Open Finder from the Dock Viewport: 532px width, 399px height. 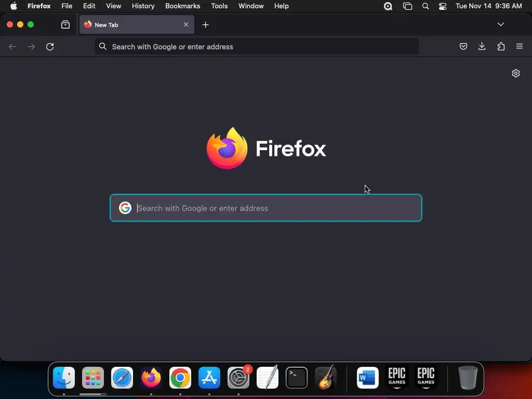(x=64, y=378)
